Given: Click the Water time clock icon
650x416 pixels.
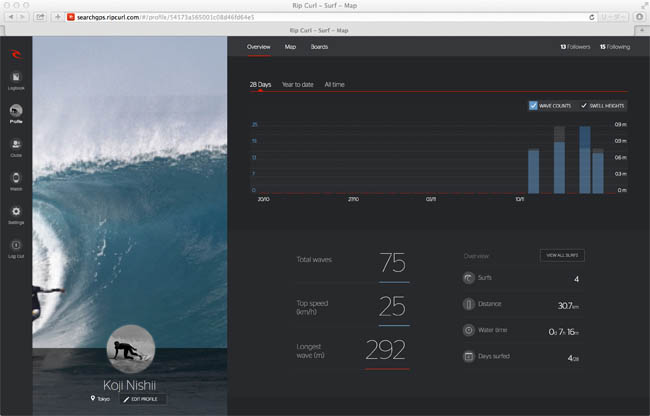Looking at the screenshot, I should click(468, 330).
